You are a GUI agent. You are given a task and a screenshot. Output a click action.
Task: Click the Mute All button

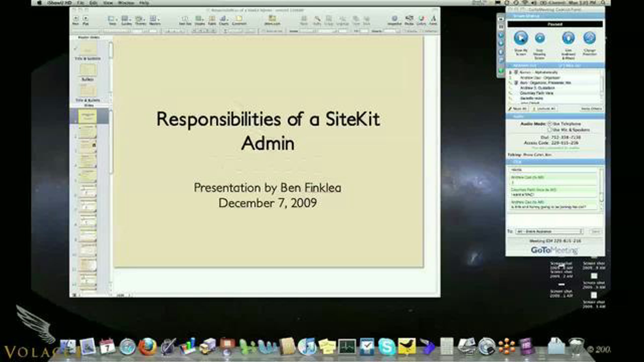pos(518,109)
